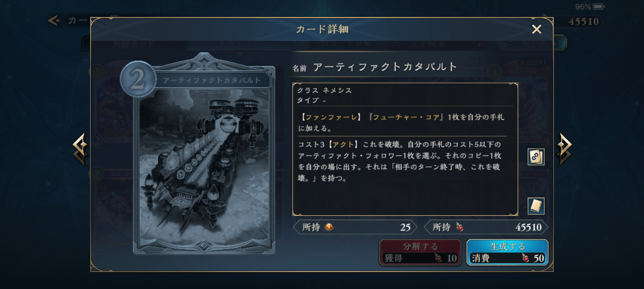
Task: Tap the cost 2 orb on card
Action: (138, 79)
